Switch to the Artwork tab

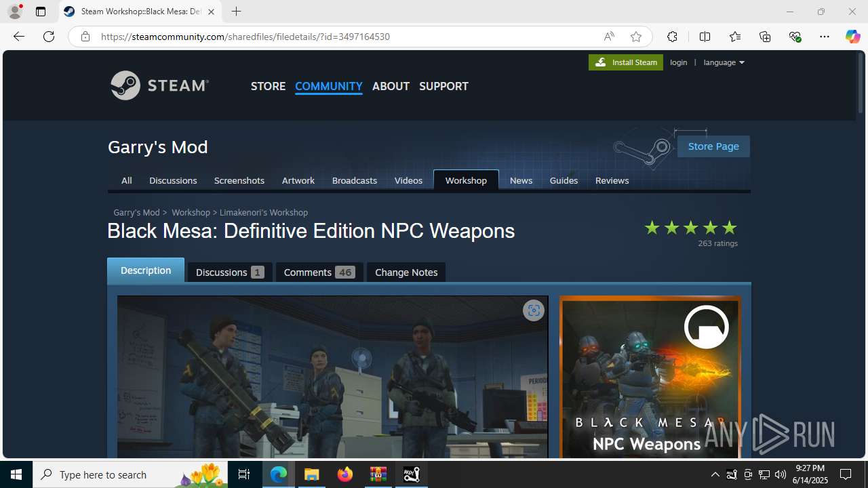(298, 180)
